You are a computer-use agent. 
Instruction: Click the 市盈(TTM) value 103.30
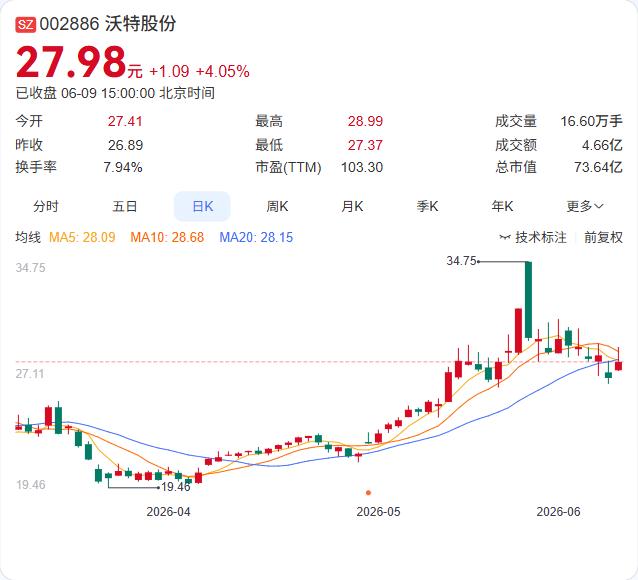click(362, 167)
